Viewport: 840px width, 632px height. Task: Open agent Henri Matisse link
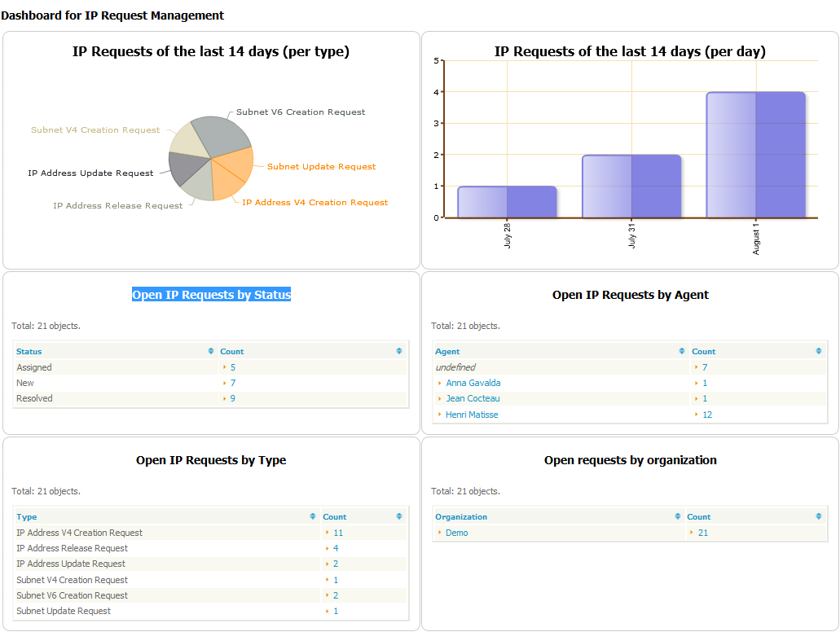472,415
